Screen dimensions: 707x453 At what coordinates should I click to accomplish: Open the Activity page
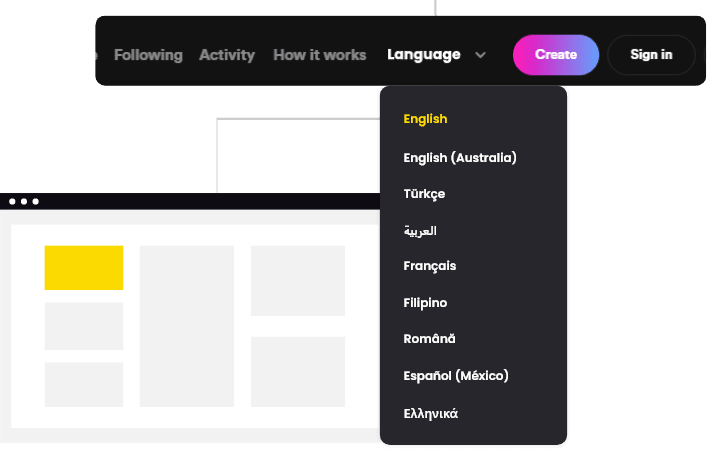[227, 55]
